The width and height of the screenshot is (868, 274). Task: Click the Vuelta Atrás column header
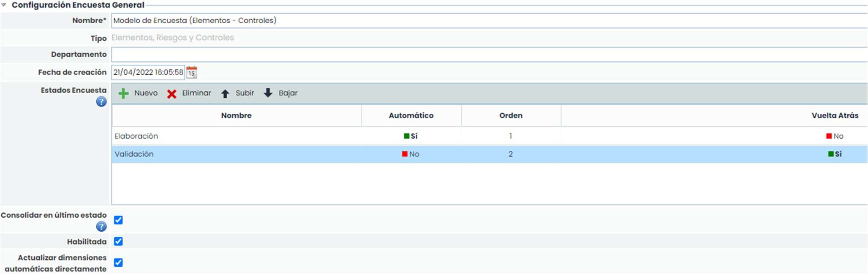835,115
